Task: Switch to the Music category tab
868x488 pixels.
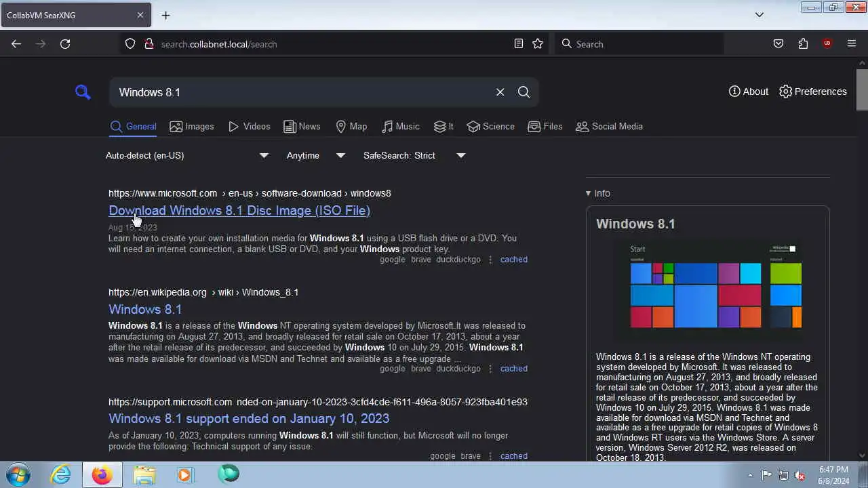Action: click(x=401, y=127)
